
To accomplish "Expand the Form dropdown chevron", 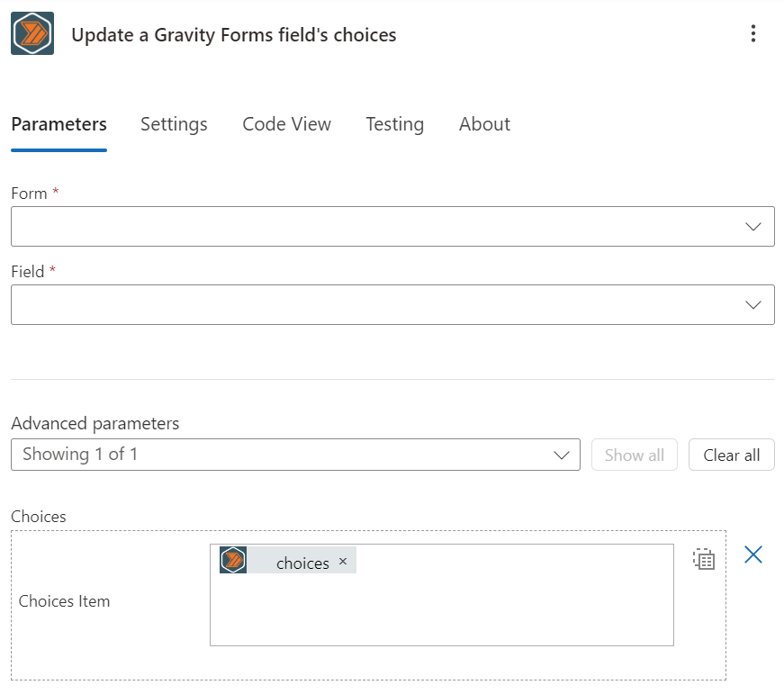I will (x=753, y=227).
